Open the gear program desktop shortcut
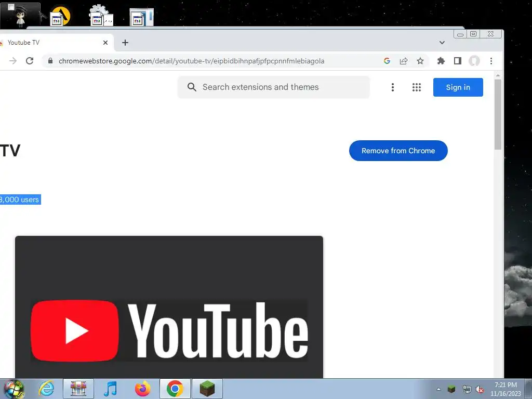Viewport: 532px width, 399px height. [101, 15]
